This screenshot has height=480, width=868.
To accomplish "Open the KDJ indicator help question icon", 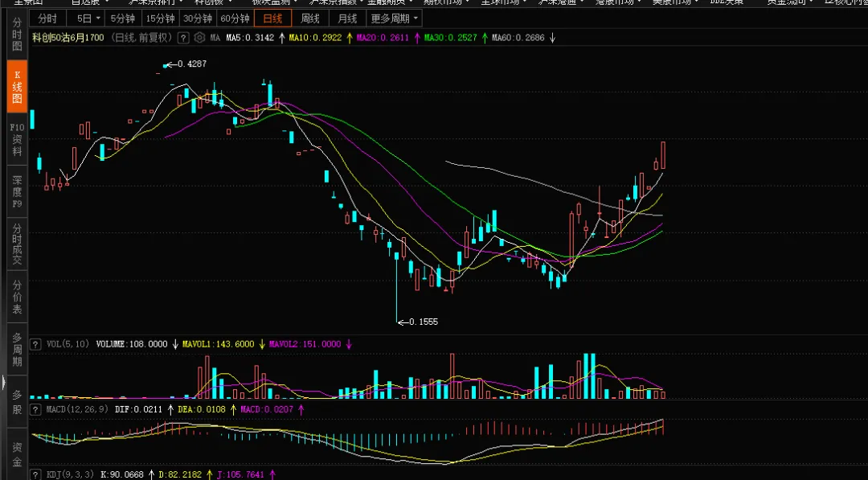I will point(35,474).
